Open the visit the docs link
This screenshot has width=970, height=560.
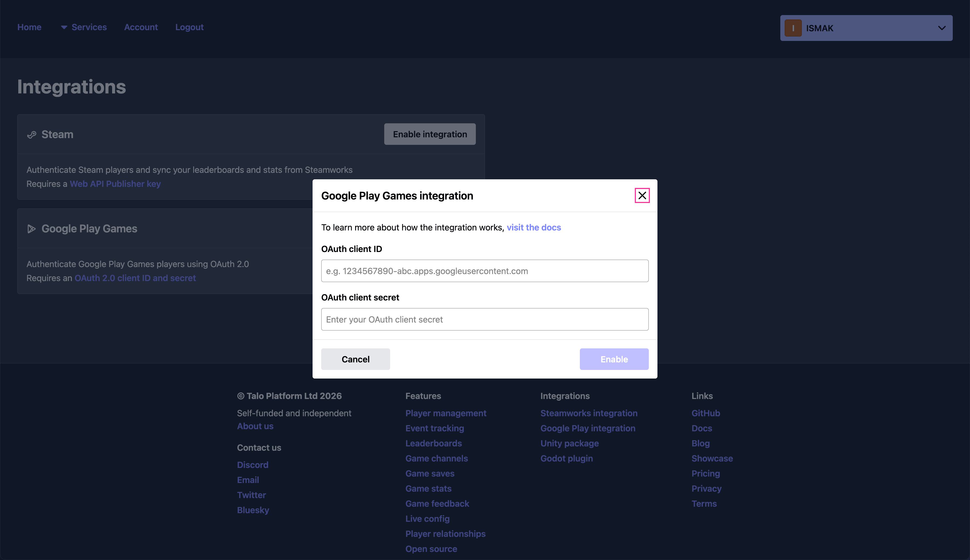[x=534, y=227]
